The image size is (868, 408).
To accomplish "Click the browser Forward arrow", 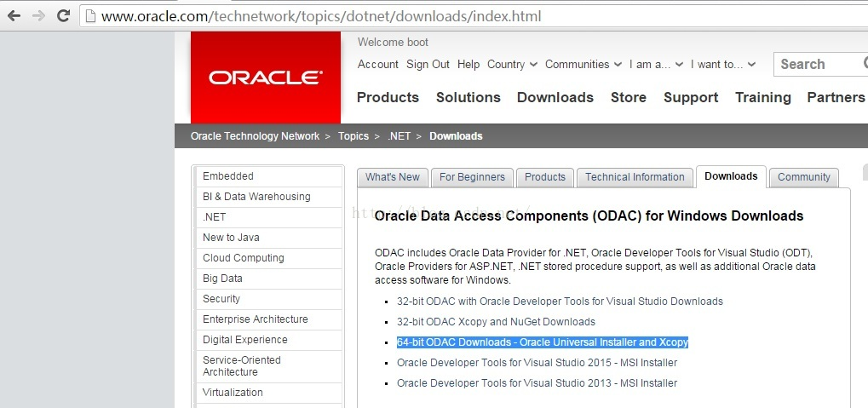I will pyautogui.click(x=38, y=15).
